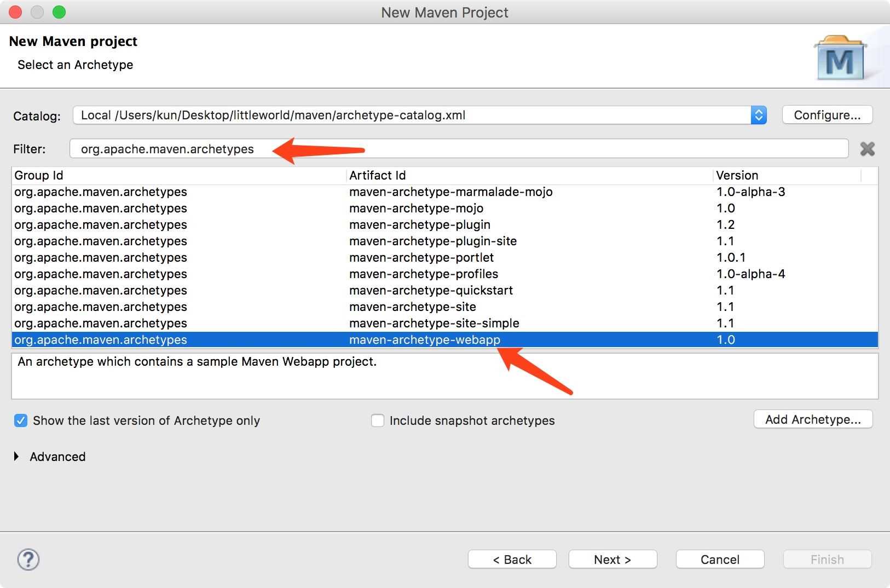Cancel the New Maven Project dialog

pyautogui.click(x=720, y=560)
